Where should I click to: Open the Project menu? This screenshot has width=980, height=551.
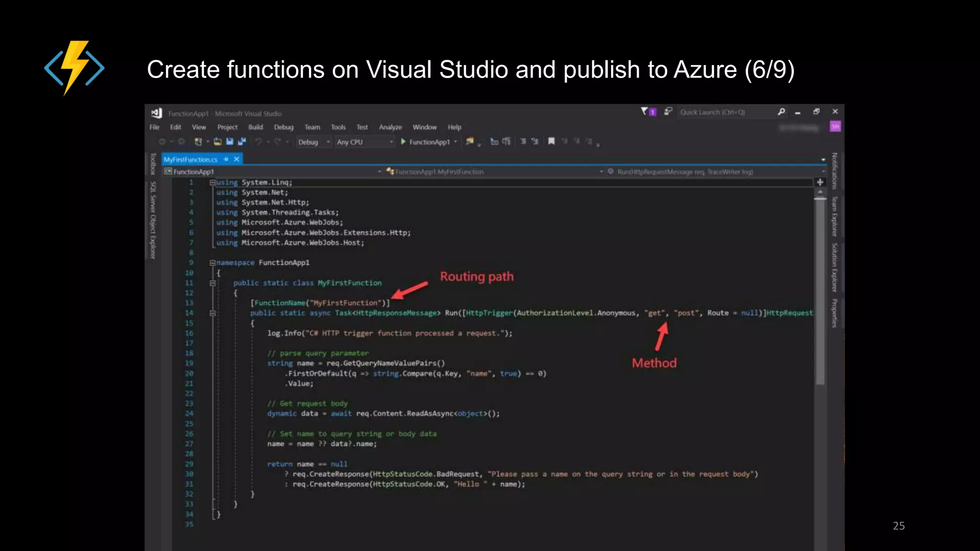click(227, 127)
